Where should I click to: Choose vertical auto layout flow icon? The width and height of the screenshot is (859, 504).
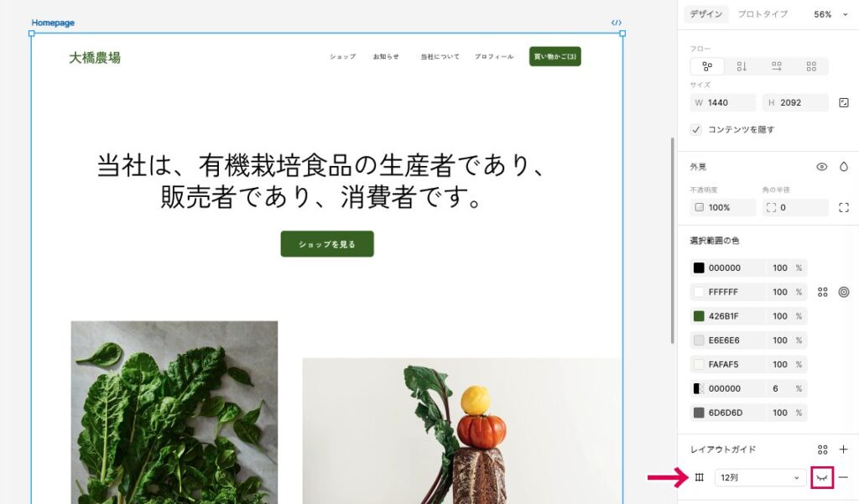[x=742, y=66]
